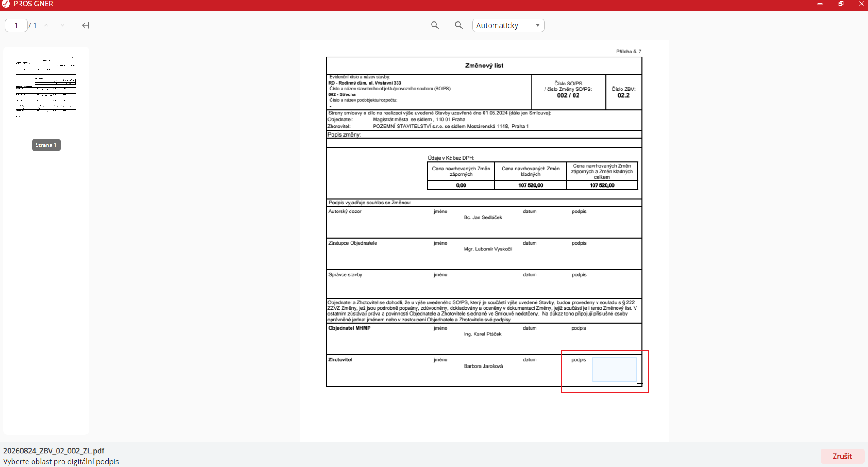Click the 'Vyberte oblast pro digitální podpis' status text

point(61,462)
